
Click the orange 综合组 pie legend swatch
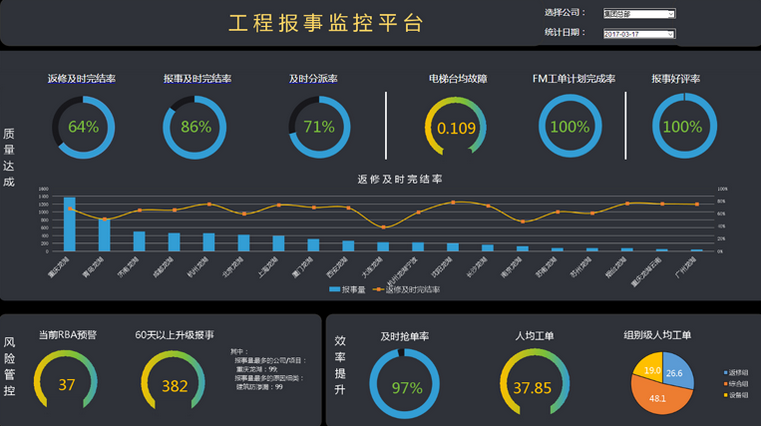[x=726, y=384]
